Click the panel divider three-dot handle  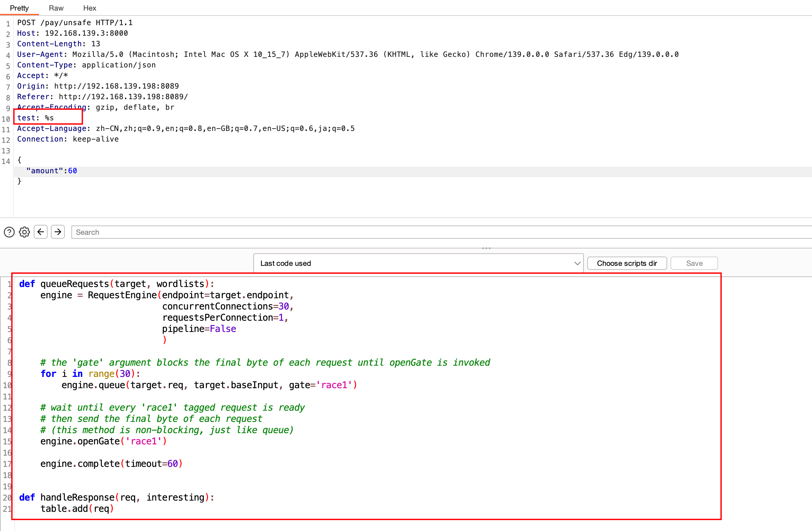486,248
